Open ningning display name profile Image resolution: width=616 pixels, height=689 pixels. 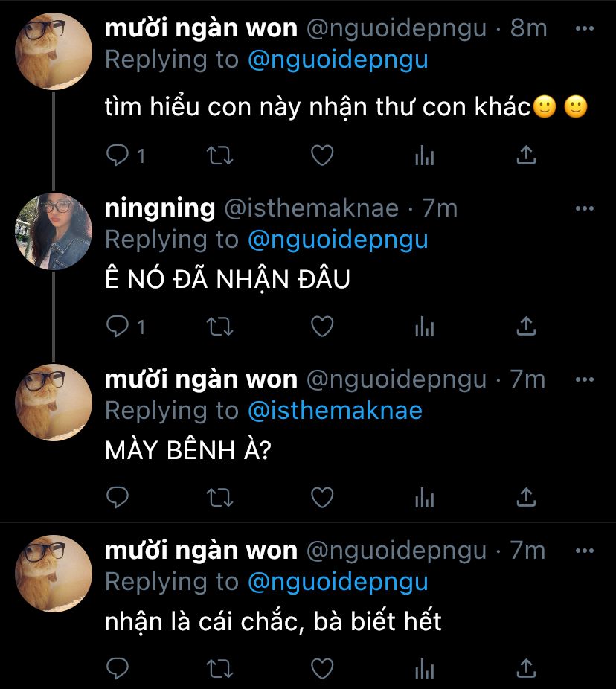[x=160, y=208]
